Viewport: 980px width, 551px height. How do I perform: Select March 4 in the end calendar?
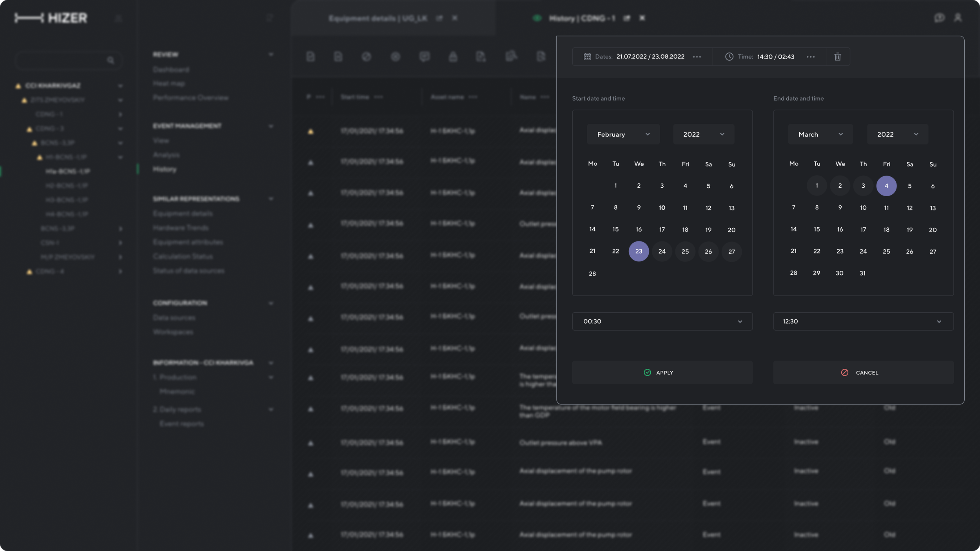pyautogui.click(x=886, y=186)
